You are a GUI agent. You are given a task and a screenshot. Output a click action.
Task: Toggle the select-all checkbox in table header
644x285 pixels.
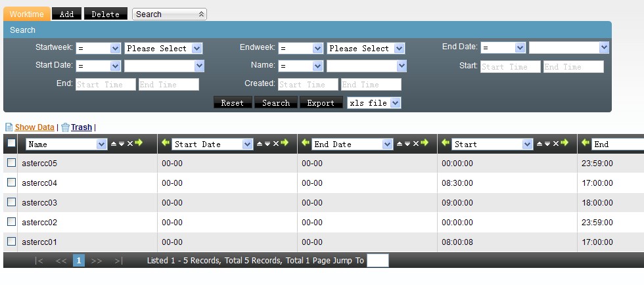pos(11,143)
